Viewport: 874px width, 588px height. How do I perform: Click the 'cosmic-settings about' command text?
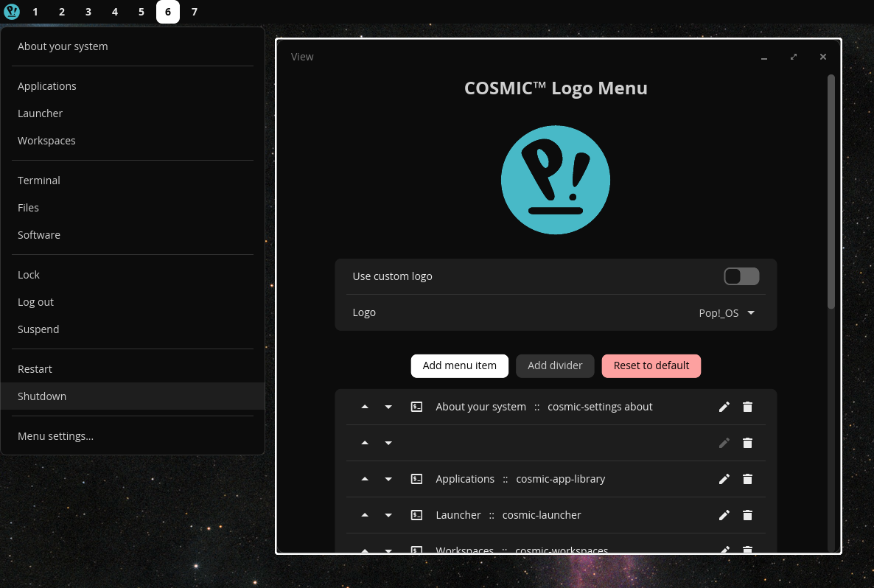pyautogui.click(x=600, y=407)
